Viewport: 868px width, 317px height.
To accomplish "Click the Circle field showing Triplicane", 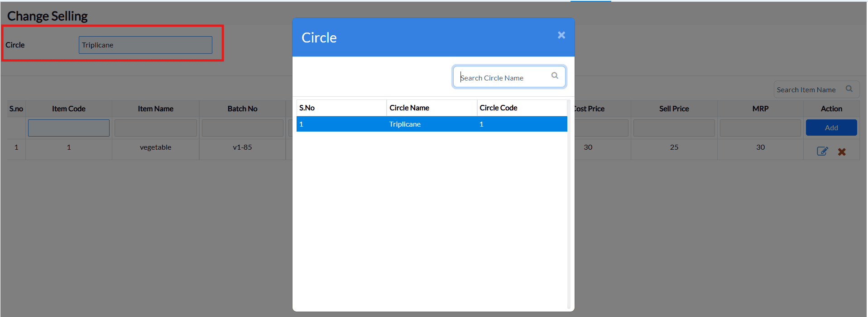I will click(145, 45).
